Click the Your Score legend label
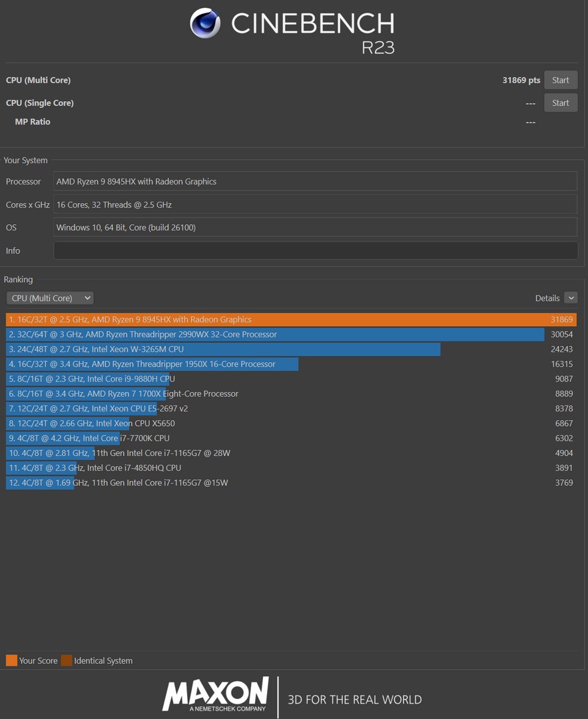The image size is (588, 719). (x=38, y=661)
